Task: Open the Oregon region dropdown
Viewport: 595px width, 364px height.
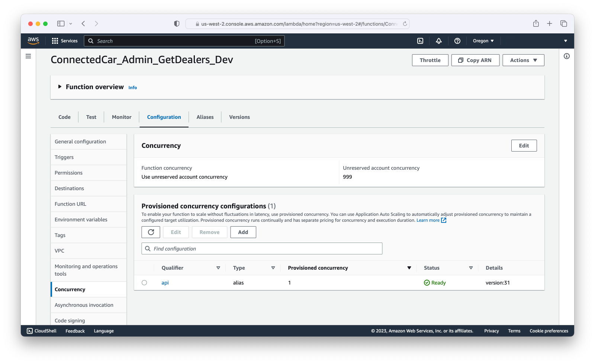Action: (x=483, y=41)
